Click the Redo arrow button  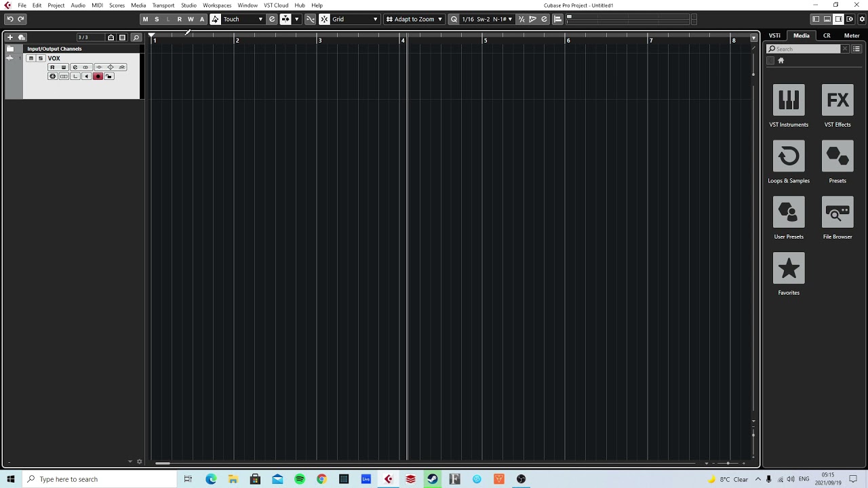(21, 19)
